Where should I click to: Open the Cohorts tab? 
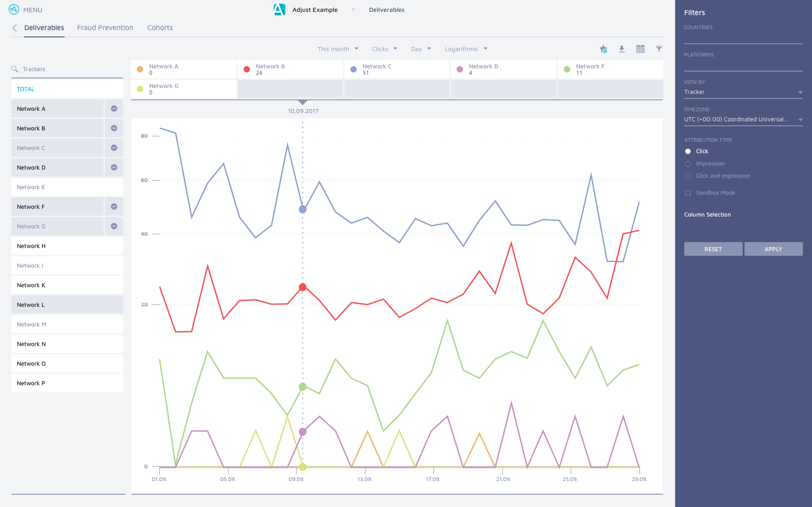160,27
